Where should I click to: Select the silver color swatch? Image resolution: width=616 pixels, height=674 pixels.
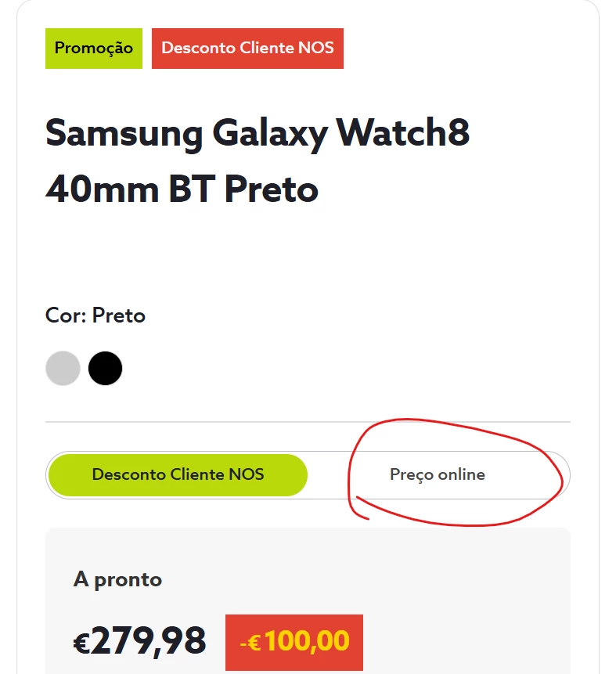tap(63, 368)
